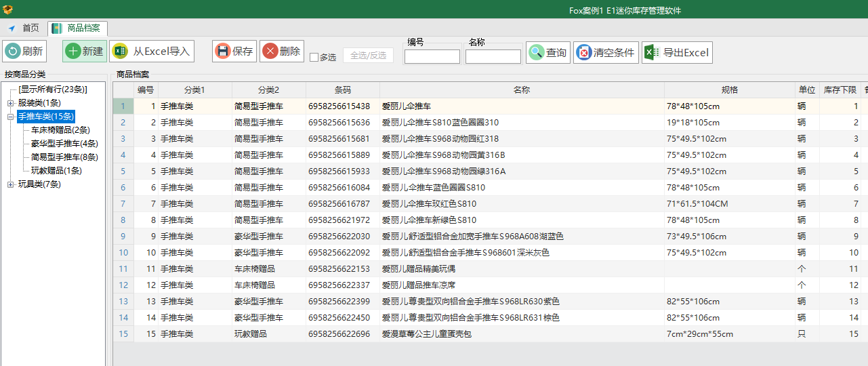Select 简易型手推车(8条) subcategory
The image size is (868, 366).
(64, 157)
